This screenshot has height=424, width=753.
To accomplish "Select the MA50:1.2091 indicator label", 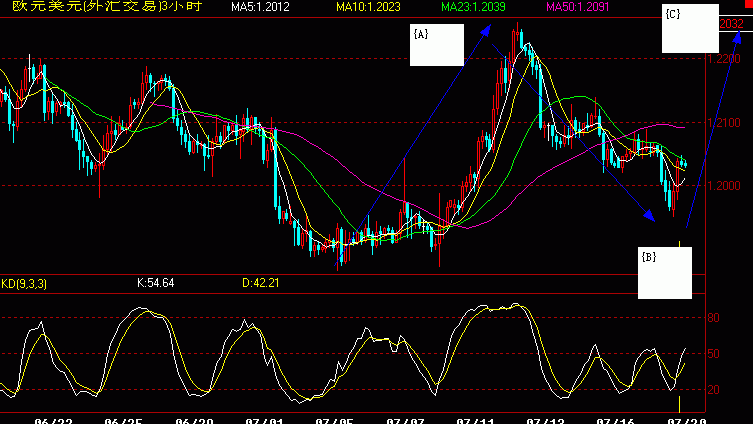I will click(578, 7).
